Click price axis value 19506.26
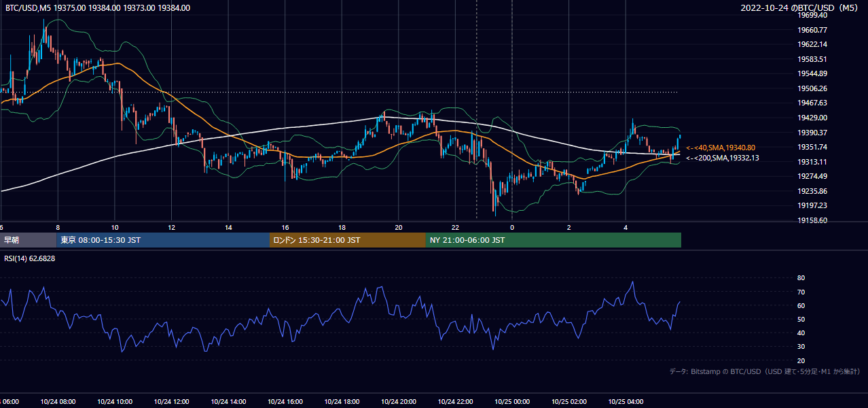The width and height of the screenshot is (868, 408). point(812,88)
